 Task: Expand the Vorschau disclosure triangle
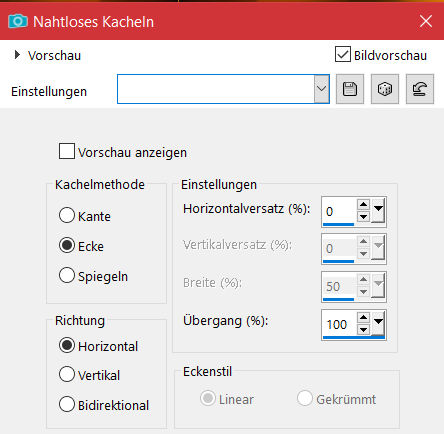[x=17, y=55]
